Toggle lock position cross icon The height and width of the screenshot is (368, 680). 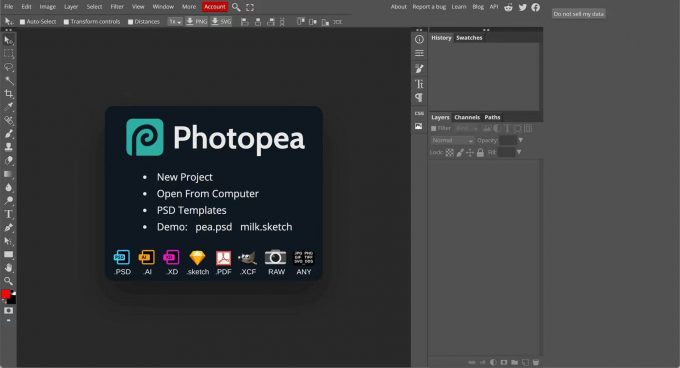(470, 153)
